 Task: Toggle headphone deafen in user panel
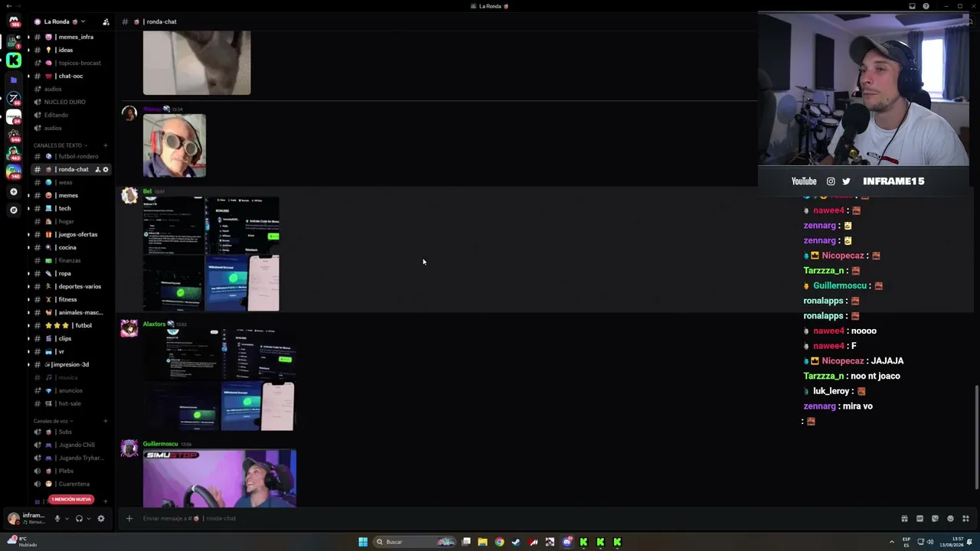[79, 518]
